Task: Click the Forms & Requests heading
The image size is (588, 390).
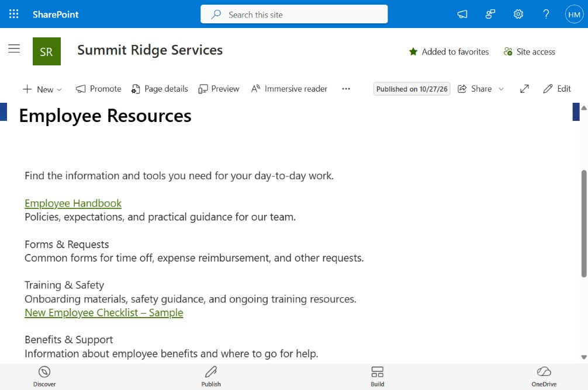Action: tap(67, 245)
